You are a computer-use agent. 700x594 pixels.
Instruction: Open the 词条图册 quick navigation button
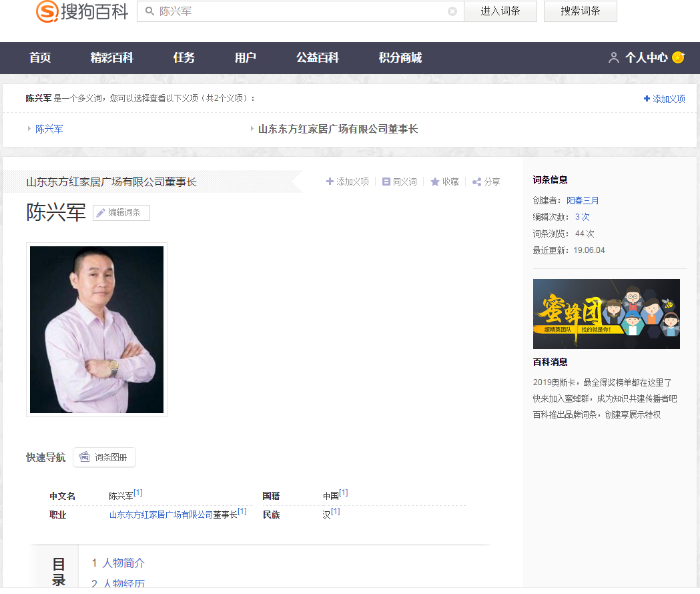tap(105, 457)
